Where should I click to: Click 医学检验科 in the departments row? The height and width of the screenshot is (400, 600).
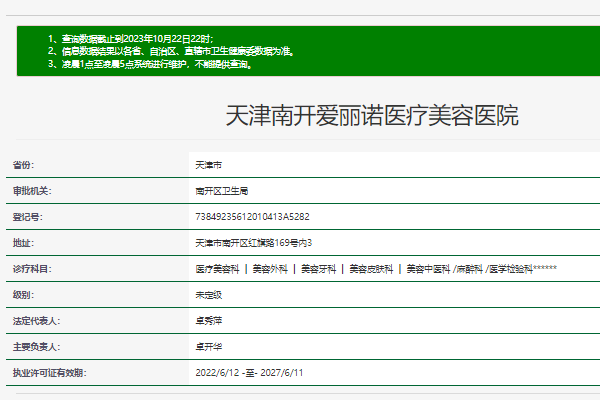(x=511, y=269)
